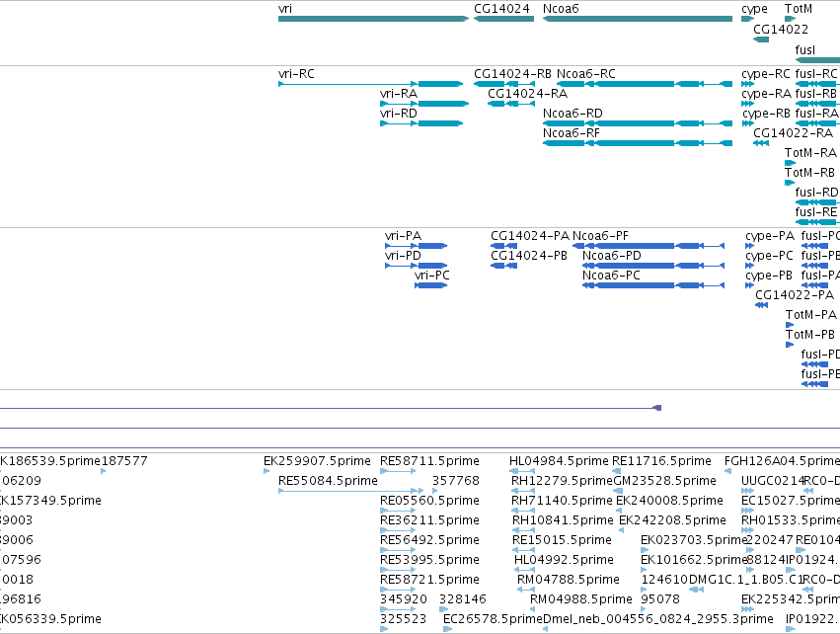
Task: Click the Ncoa6 gene span
Action: click(638, 19)
